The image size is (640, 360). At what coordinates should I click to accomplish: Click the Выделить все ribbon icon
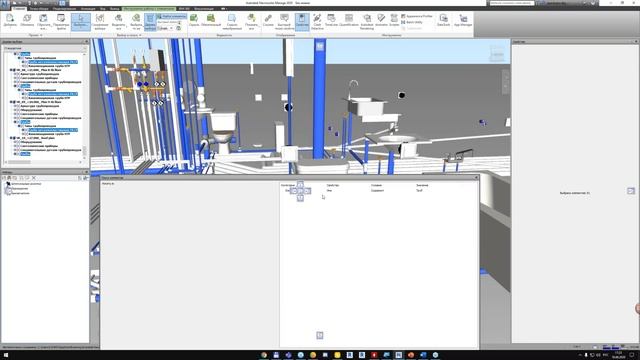coord(119,21)
